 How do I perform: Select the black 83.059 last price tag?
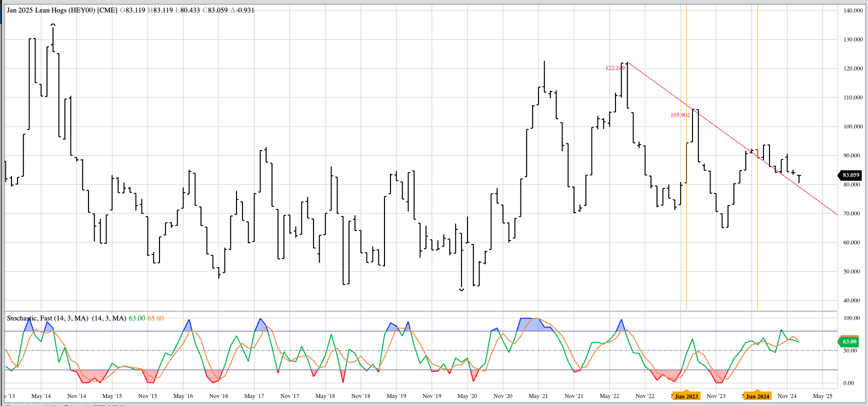click(x=850, y=175)
